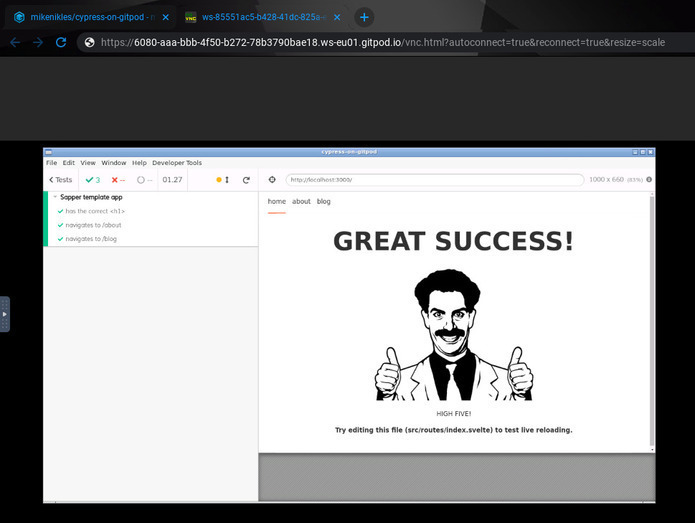
Task: Click the browser reload page icon
Action: (x=61, y=42)
